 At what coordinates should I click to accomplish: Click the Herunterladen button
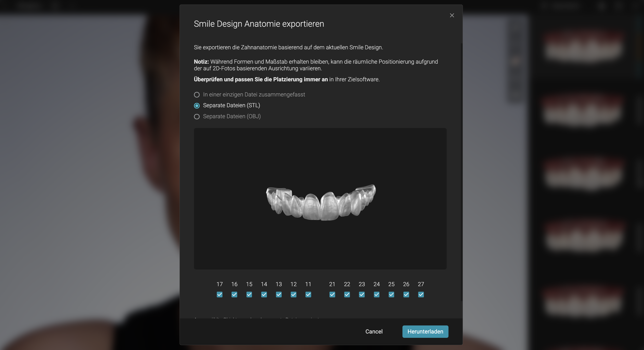click(x=425, y=332)
